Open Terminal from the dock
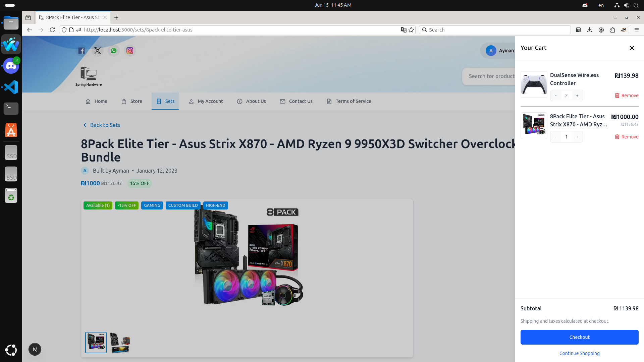The image size is (644, 362). [11, 109]
